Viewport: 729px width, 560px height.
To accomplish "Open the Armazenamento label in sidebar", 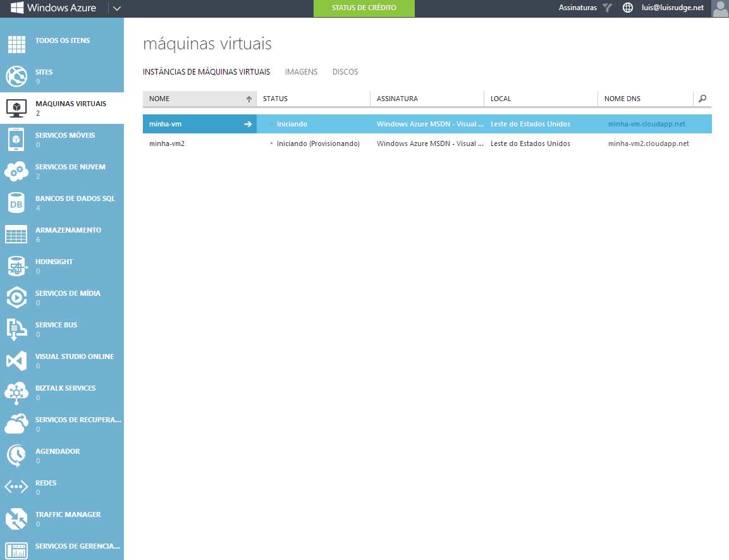I will coord(68,230).
